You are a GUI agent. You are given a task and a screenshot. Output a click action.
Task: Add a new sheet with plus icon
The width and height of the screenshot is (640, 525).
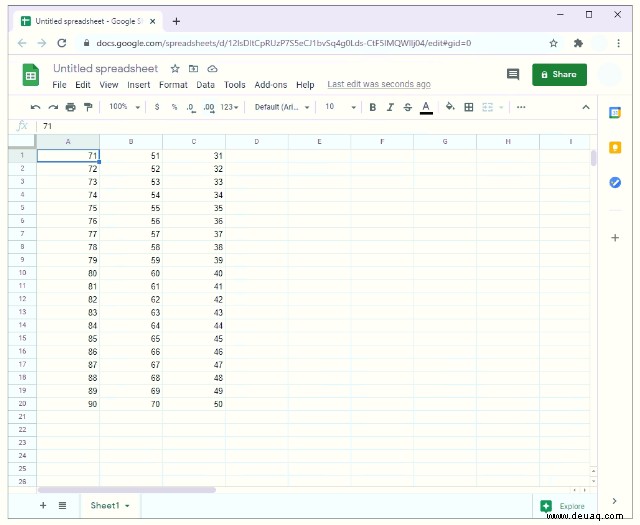click(43, 505)
